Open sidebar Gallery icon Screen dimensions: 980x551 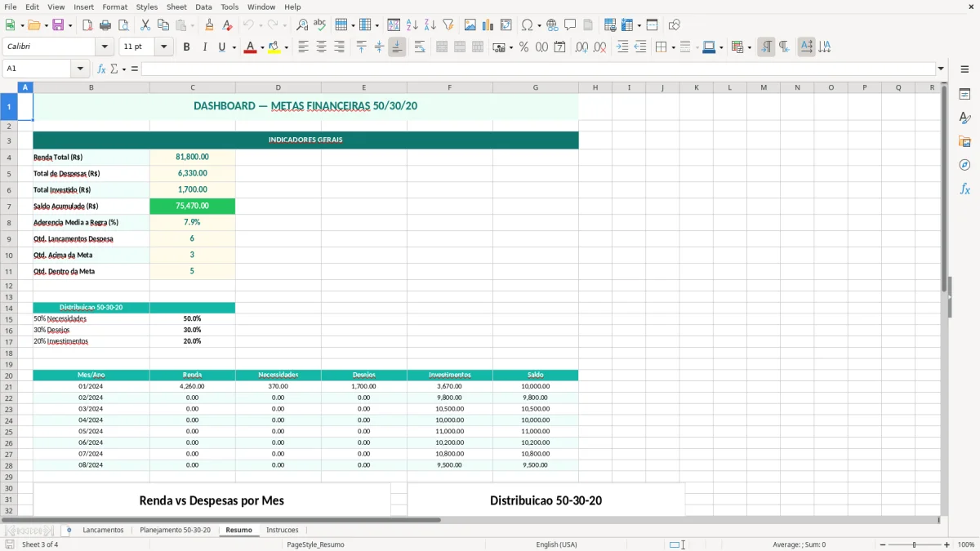pos(964,142)
